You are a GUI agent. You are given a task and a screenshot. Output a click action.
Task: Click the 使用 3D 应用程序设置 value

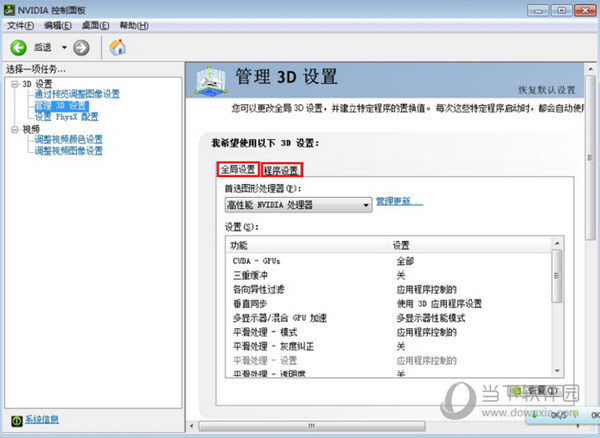click(439, 304)
